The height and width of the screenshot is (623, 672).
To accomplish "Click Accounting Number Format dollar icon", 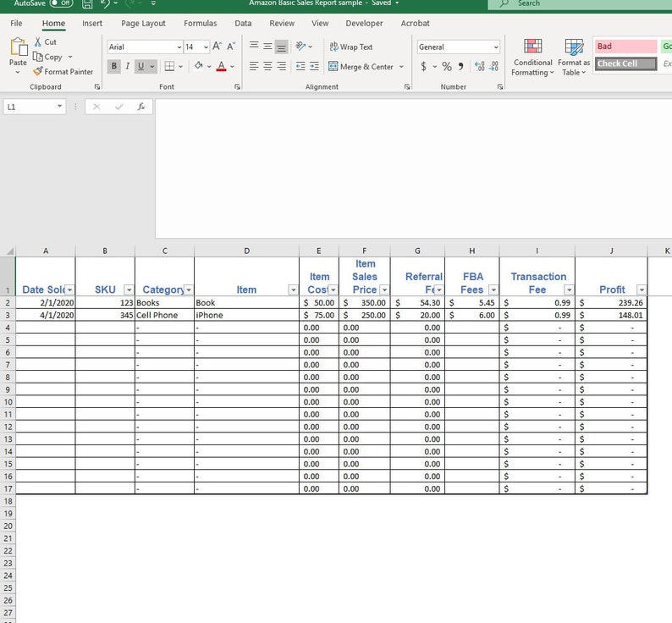I will coord(423,66).
